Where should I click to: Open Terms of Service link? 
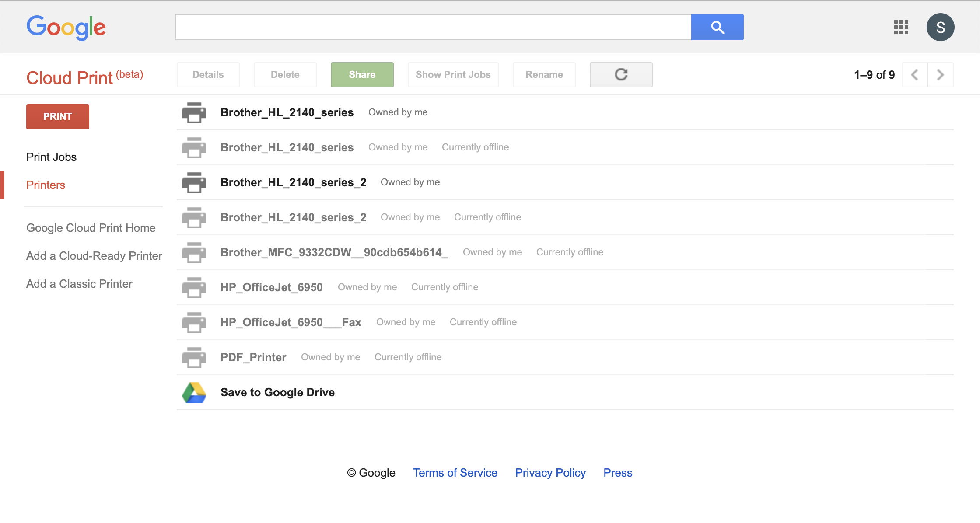click(x=455, y=473)
